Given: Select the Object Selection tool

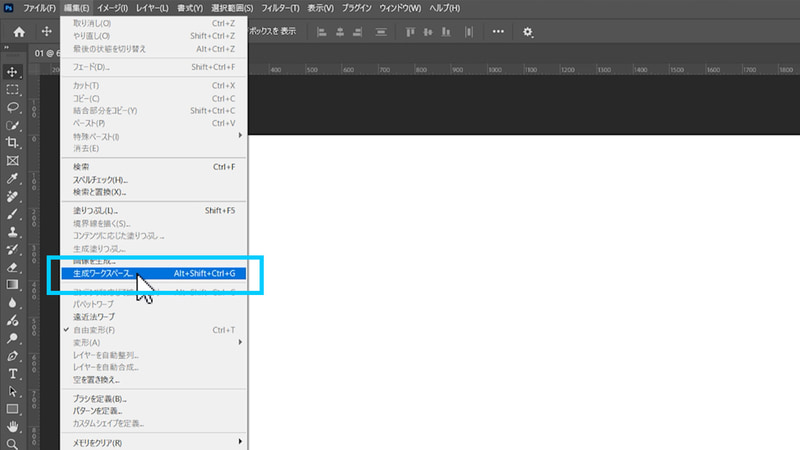Looking at the screenshot, I should [12, 125].
